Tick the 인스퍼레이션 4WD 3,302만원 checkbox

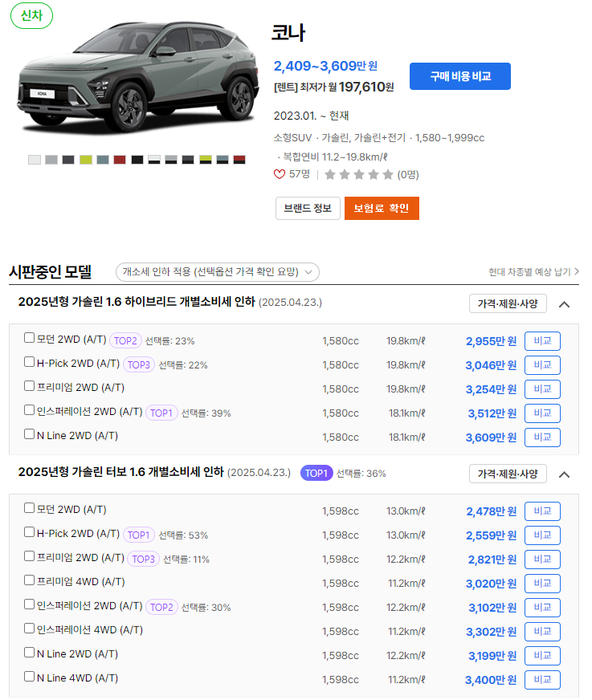point(29,629)
